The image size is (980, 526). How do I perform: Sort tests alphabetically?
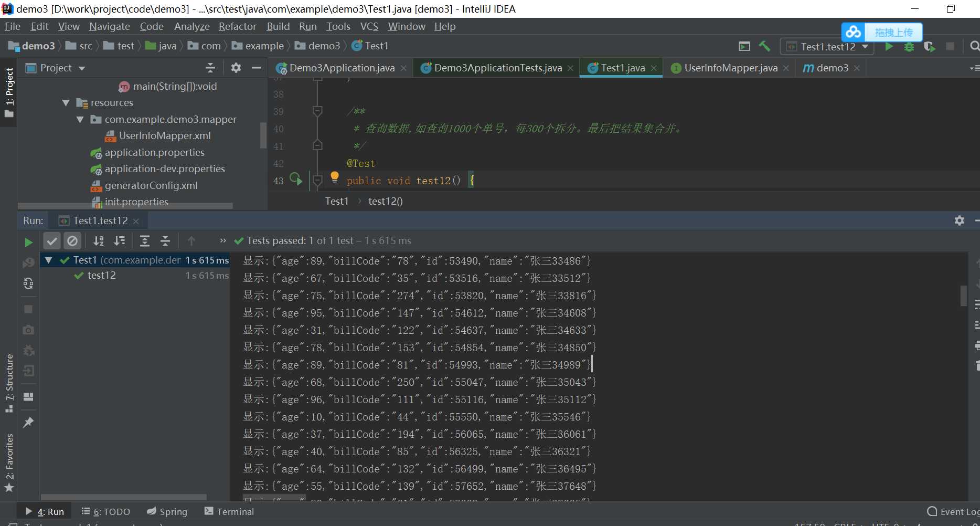click(98, 241)
